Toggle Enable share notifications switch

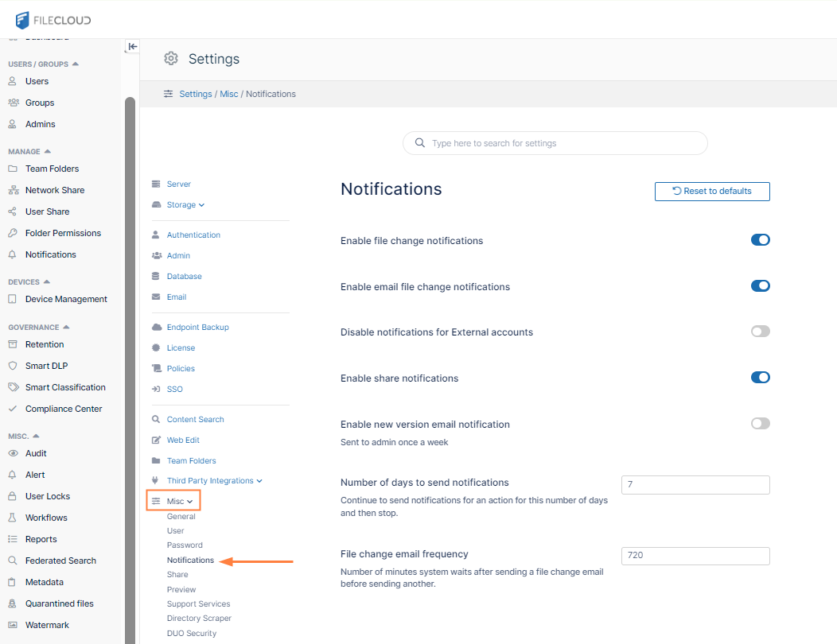pos(760,378)
